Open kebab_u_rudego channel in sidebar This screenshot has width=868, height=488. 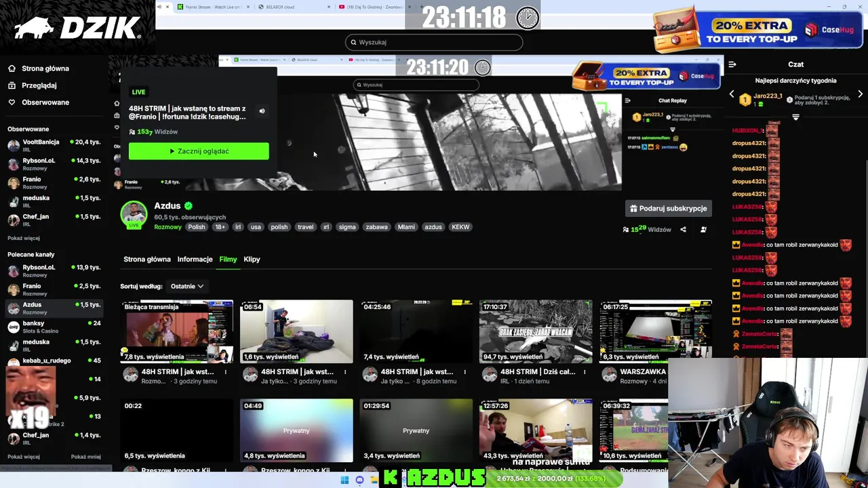[54, 361]
